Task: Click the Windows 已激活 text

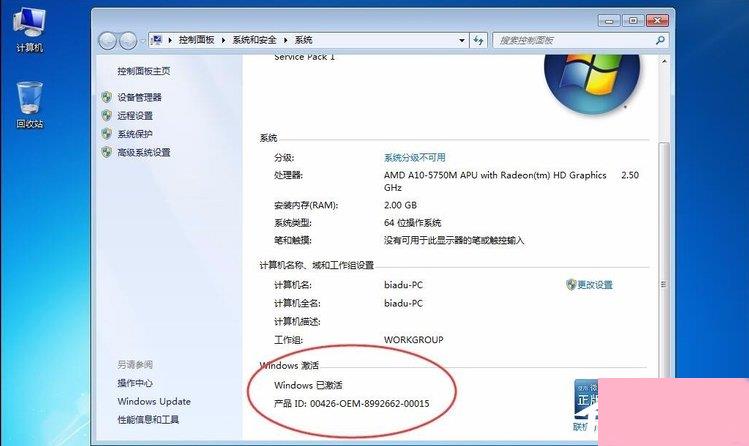Action: point(308,385)
